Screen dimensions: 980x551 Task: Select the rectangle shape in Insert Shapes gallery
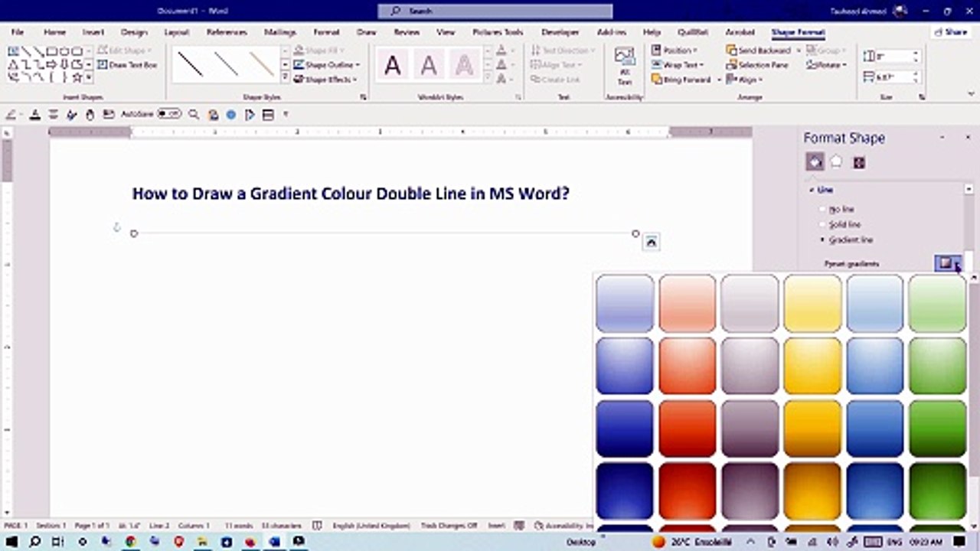(51, 51)
